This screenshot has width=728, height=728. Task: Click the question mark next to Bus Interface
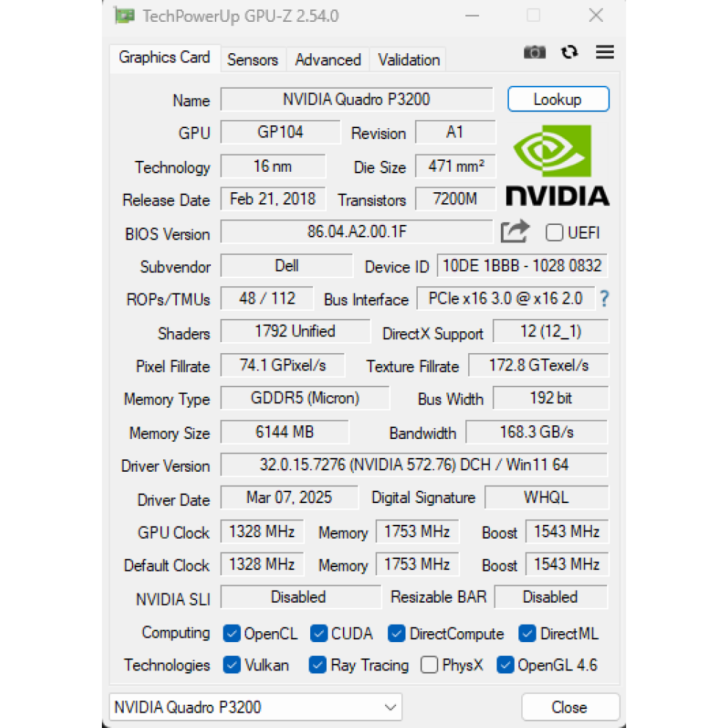pos(605,298)
